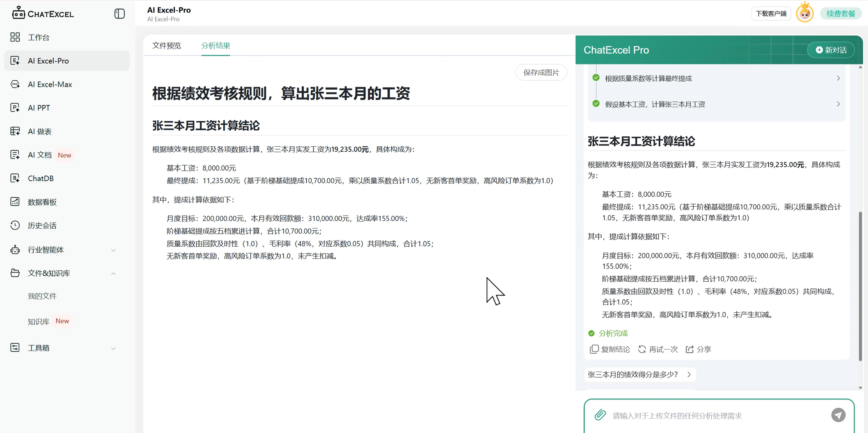Screen dimensions: 868x433
Task: Click the chat scrollbar down arrow
Action: click(861, 388)
